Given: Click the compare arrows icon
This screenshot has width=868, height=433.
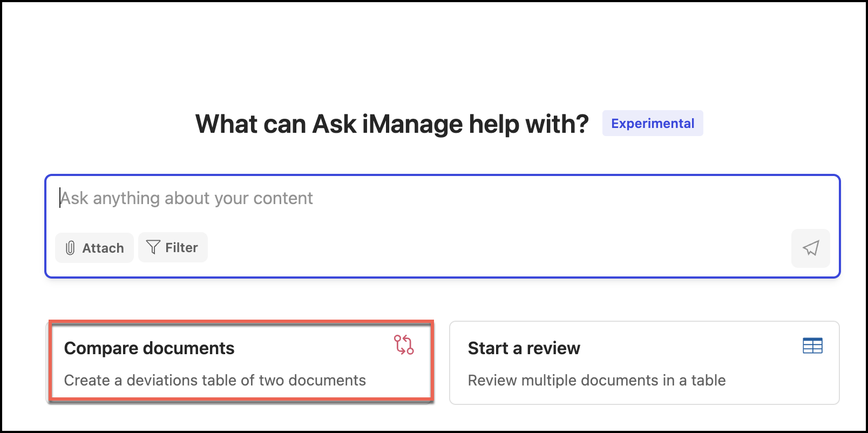Looking at the screenshot, I should [x=404, y=344].
